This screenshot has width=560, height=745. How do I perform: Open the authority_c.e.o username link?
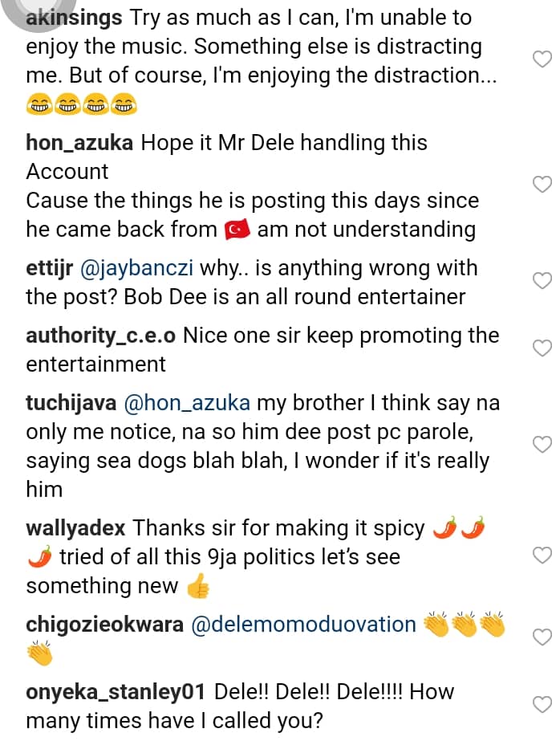coord(101,336)
